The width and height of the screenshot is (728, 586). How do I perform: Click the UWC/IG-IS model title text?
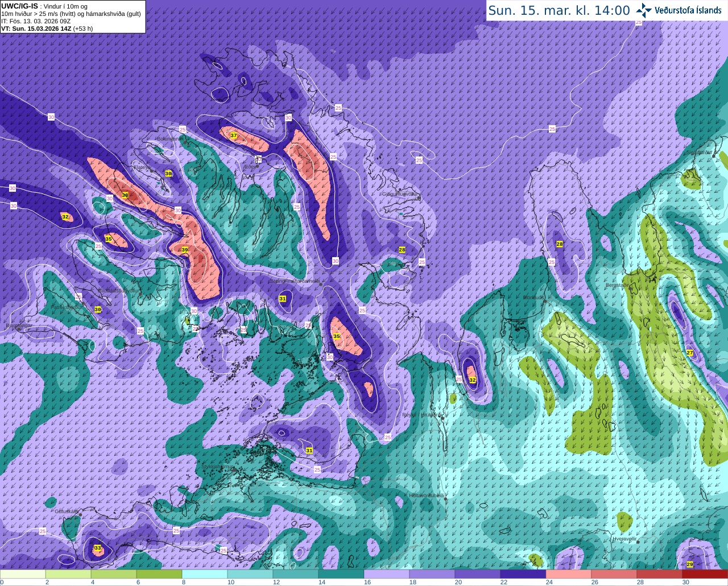[x=20, y=6]
